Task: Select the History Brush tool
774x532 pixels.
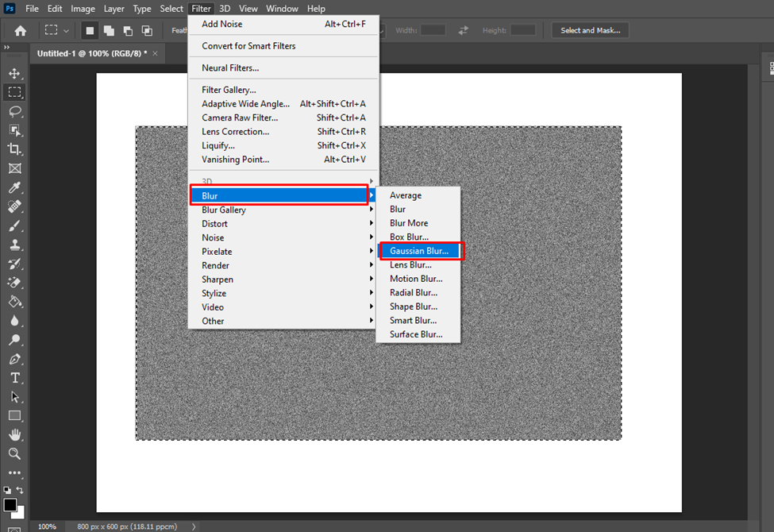Action: tap(15, 264)
